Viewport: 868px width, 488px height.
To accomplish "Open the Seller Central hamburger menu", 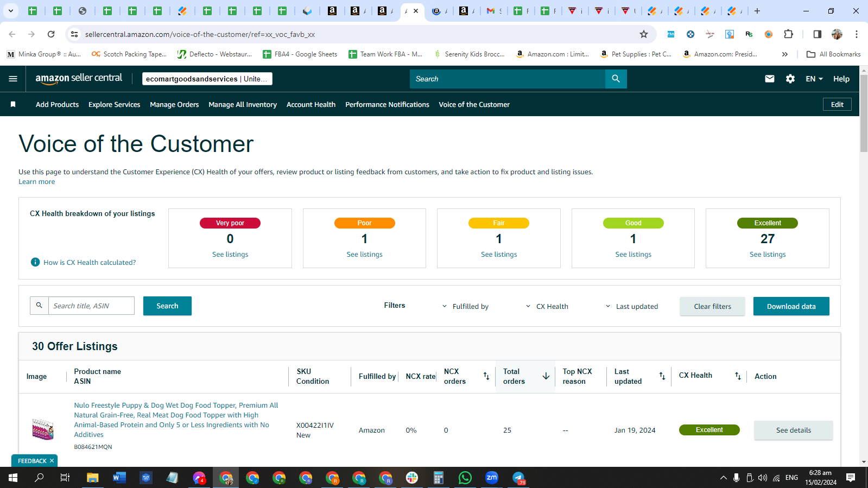I will (13, 79).
